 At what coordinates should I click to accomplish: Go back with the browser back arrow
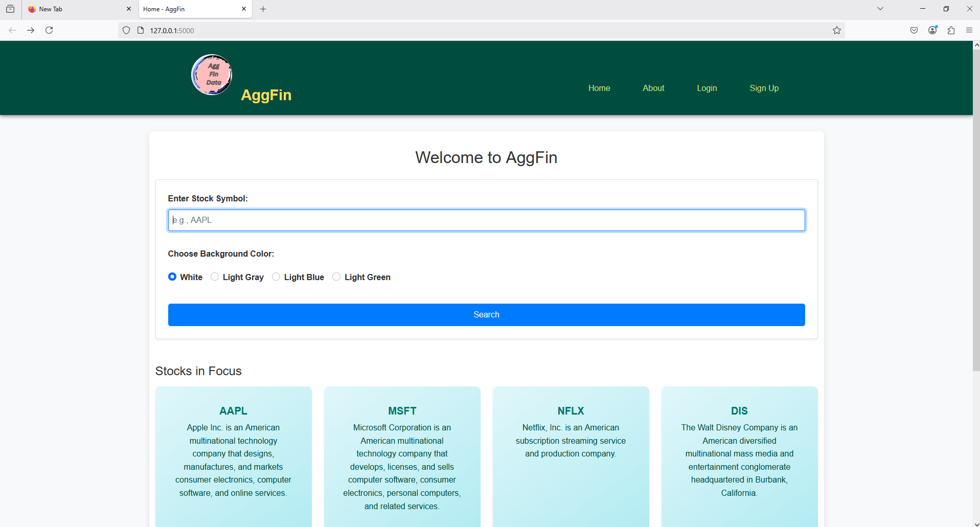[x=12, y=30]
